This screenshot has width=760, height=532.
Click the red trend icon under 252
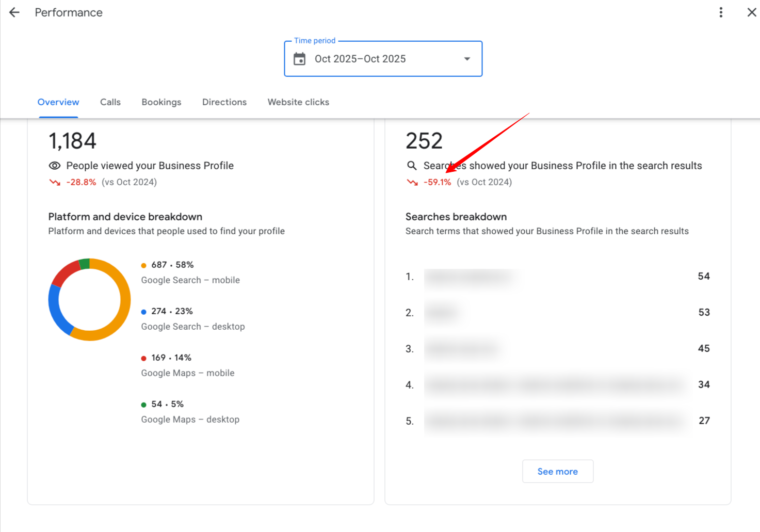411,182
